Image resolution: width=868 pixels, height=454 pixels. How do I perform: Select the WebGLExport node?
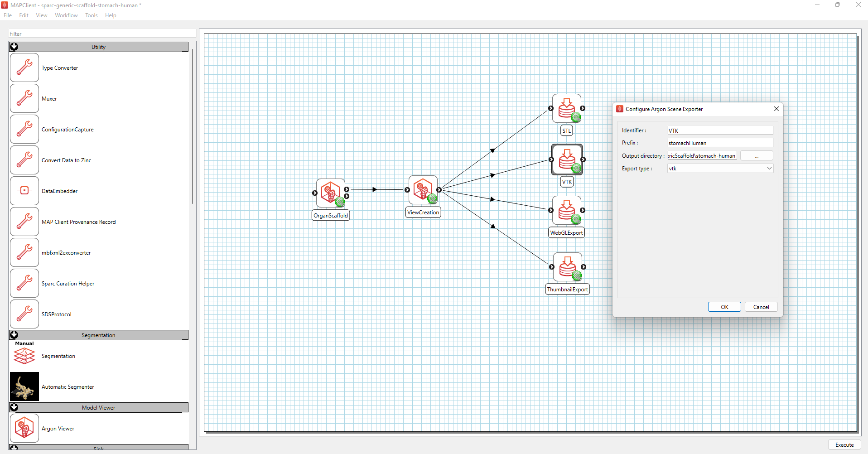567,210
